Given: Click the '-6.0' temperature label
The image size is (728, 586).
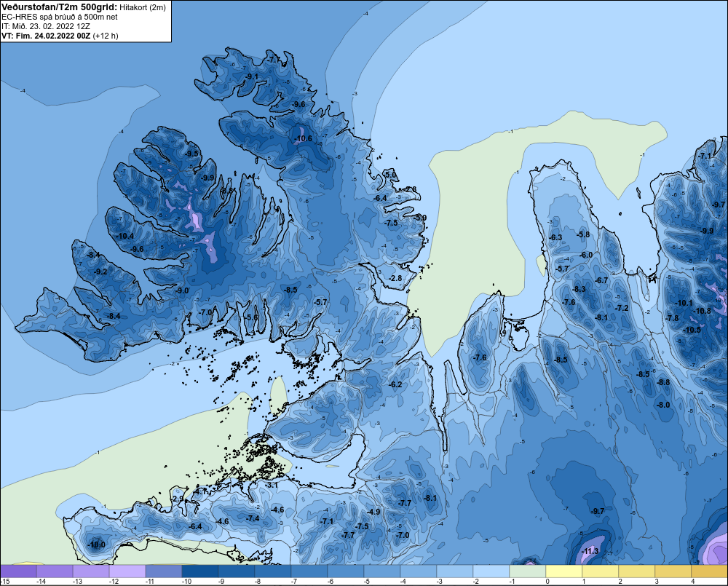Looking at the screenshot, I should pyautogui.click(x=586, y=255).
